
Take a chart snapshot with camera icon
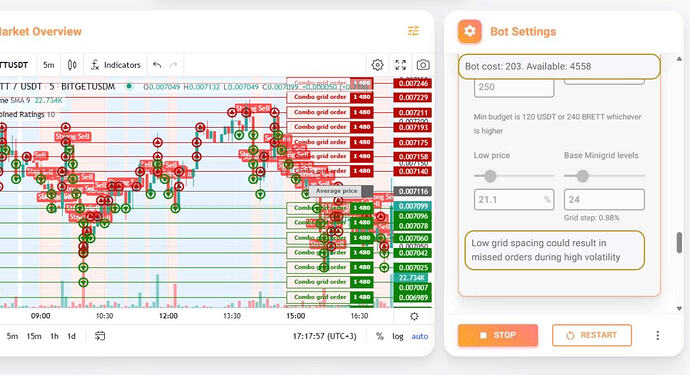pyautogui.click(x=423, y=65)
